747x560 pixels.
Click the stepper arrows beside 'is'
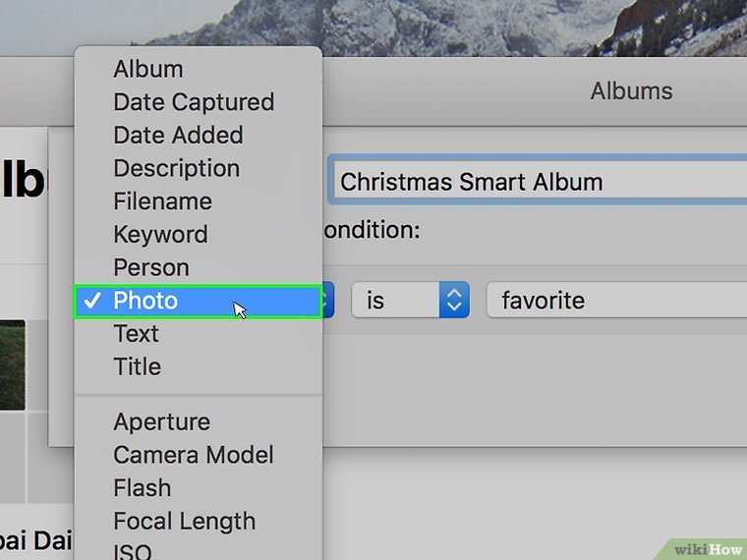tap(453, 301)
